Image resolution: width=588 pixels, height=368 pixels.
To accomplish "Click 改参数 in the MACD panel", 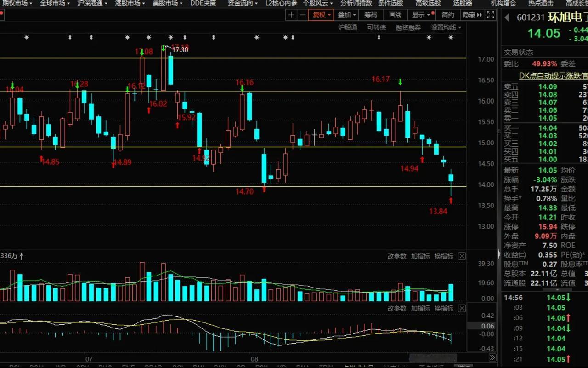I will coord(397,308).
